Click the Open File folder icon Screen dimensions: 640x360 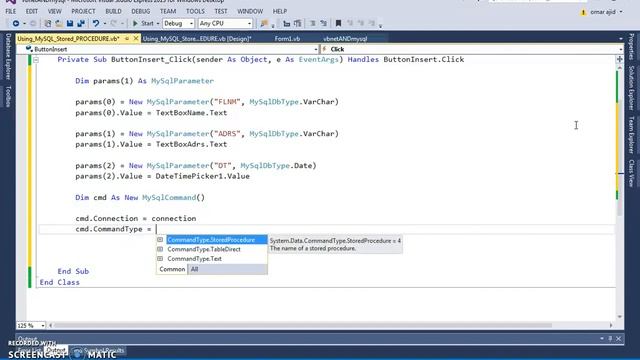(x=59, y=24)
